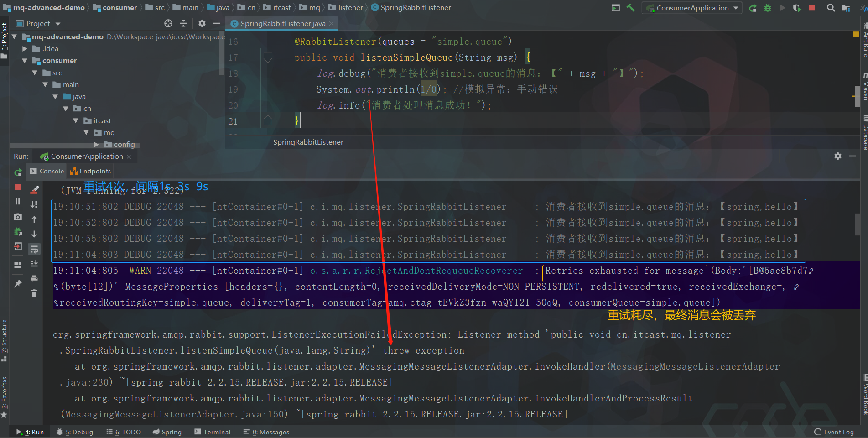Follow the MessagingMessageListenerAdapter link after invokeHandler
Image resolution: width=868 pixels, height=438 pixels.
695,366
